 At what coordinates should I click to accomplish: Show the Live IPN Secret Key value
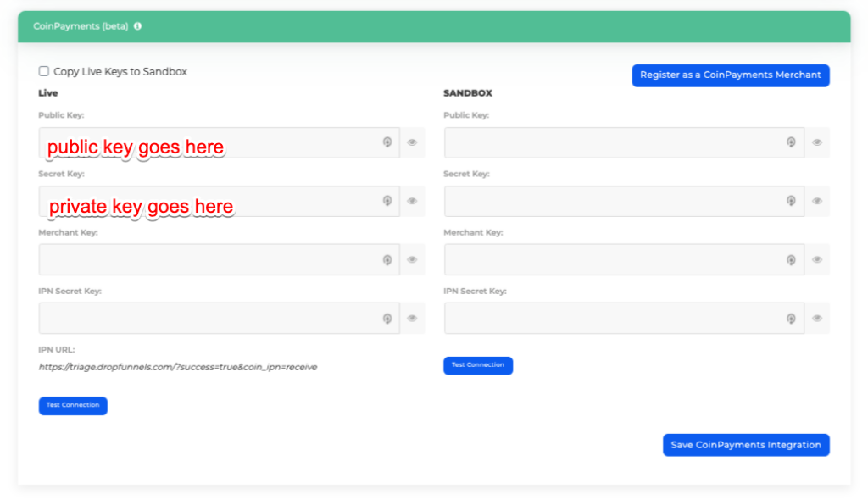(x=412, y=319)
